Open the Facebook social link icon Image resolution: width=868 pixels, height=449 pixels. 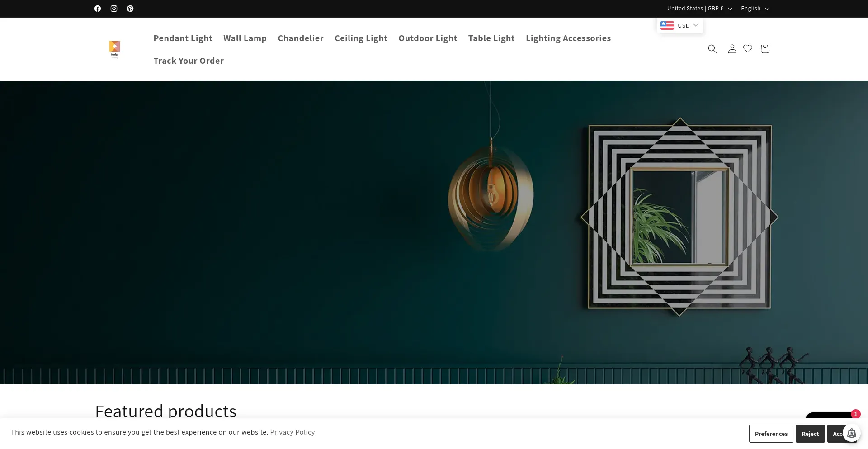coord(98,9)
